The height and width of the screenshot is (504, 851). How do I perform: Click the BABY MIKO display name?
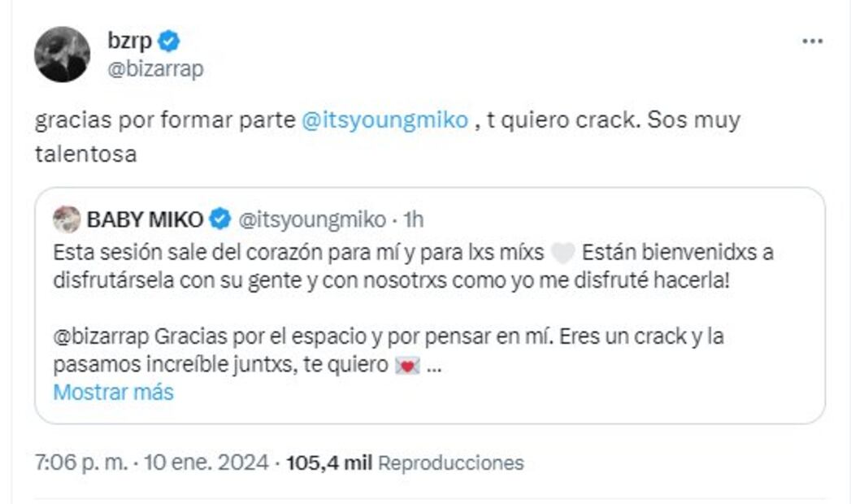click(144, 219)
